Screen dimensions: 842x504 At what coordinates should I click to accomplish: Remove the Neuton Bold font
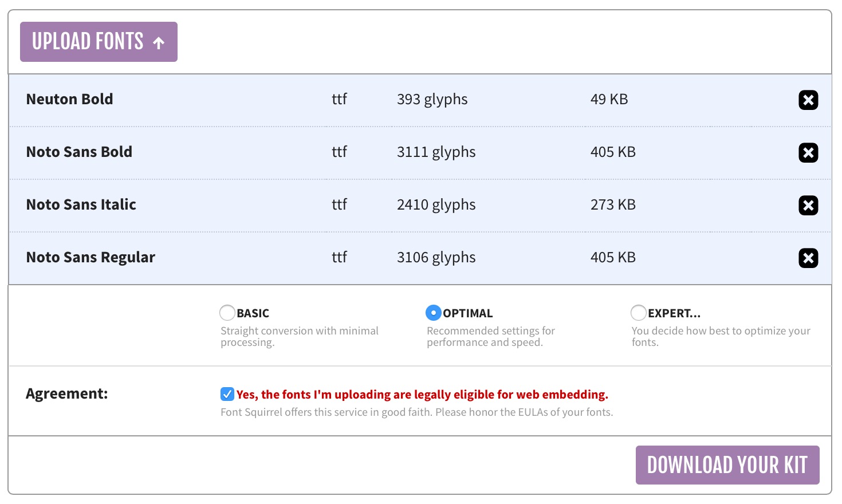(x=808, y=100)
